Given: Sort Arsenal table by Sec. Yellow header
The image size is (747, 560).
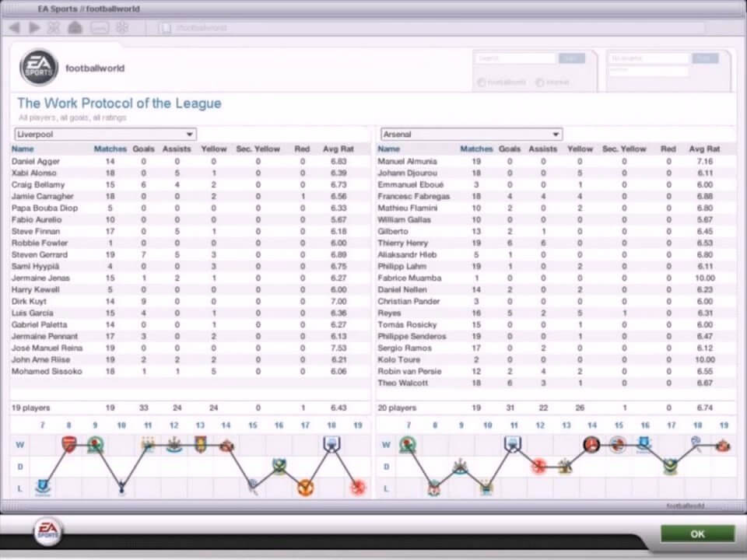Looking at the screenshot, I should tap(624, 149).
